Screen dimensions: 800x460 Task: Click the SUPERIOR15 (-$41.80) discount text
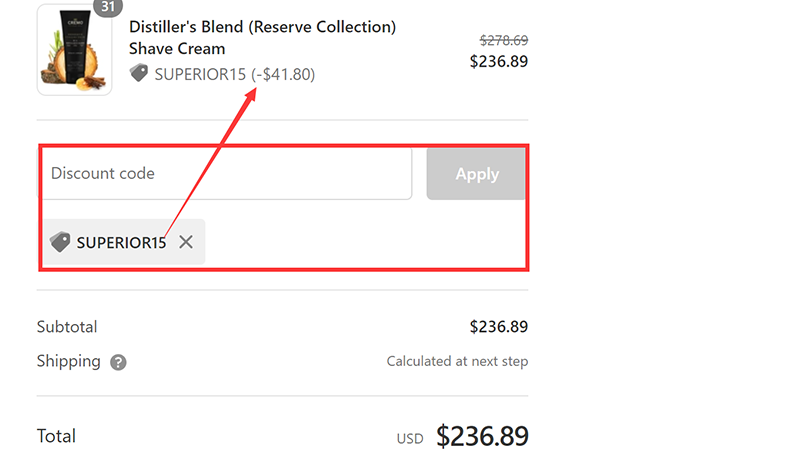click(x=234, y=74)
